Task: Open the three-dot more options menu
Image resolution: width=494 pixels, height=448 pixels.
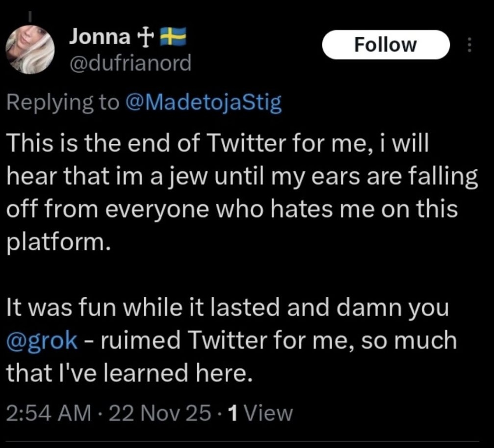Action: [x=469, y=46]
